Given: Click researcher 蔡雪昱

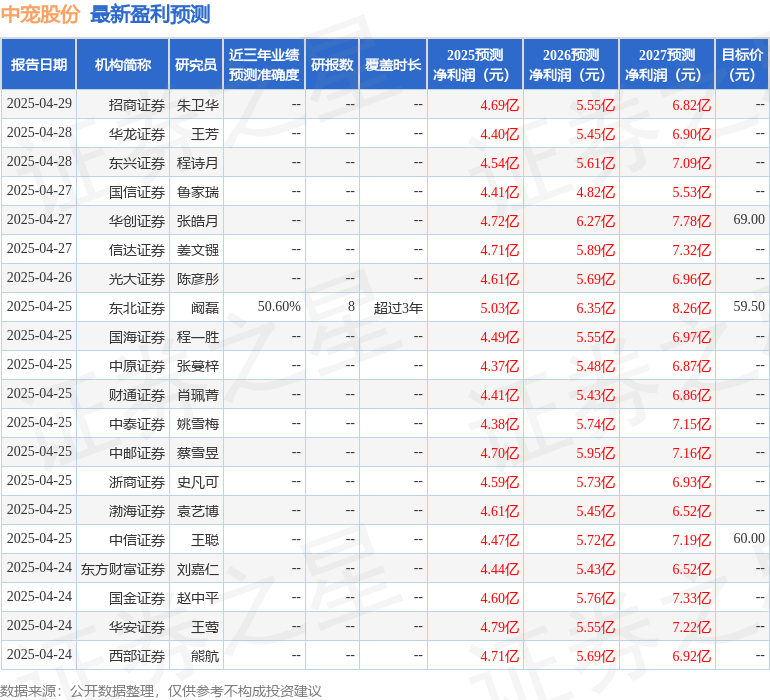Looking at the screenshot, I should point(197,453).
